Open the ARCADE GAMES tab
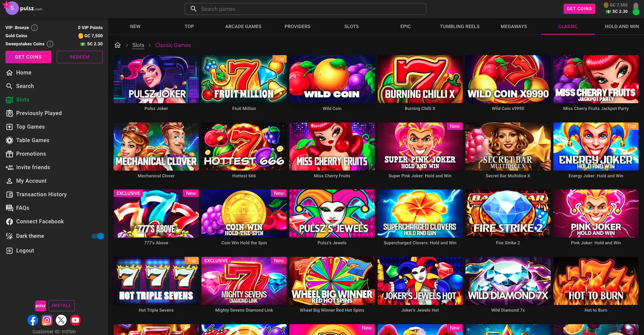Viewport: 644px width, 335px height. pyautogui.click(x=243, y=26)
